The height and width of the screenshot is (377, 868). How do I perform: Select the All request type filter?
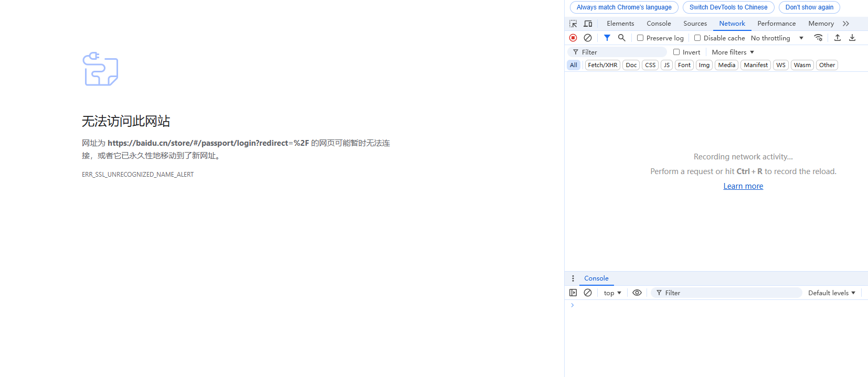point(574,65)
